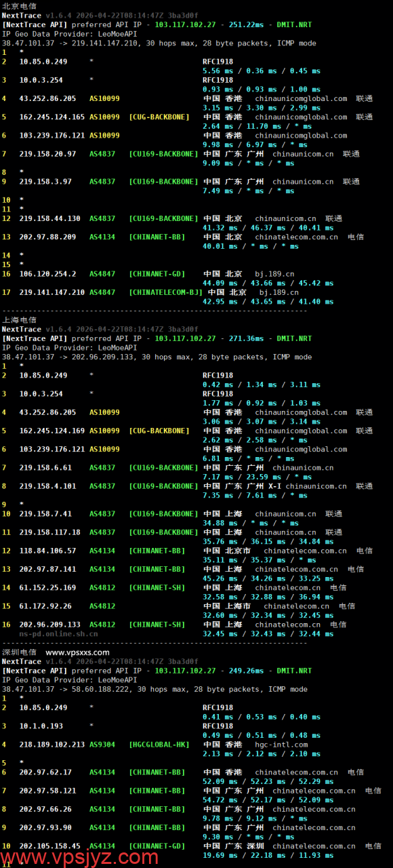The width and height of the screenshot is (393, 868).
Task: Click hop IP 202.97.66.26
Action: (45, 808)
